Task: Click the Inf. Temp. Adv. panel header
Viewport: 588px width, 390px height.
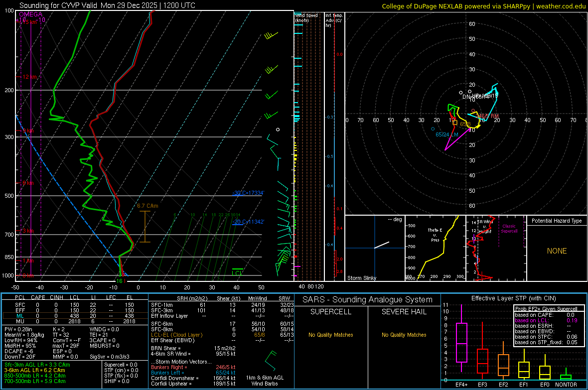Action: pos(334,20)
